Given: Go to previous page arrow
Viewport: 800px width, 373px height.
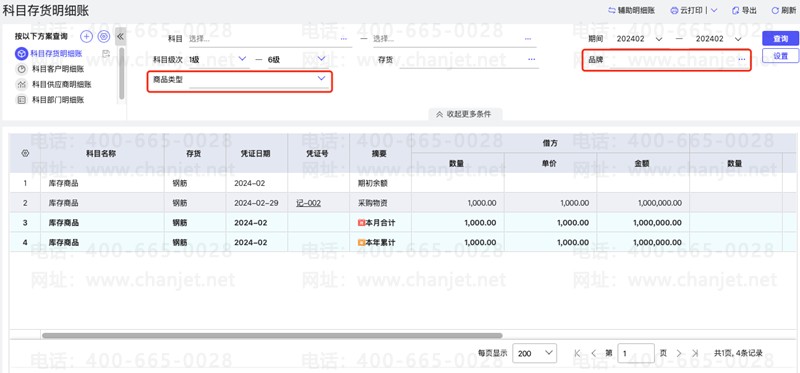Looking at the screenshot, I should pos(593,353).
